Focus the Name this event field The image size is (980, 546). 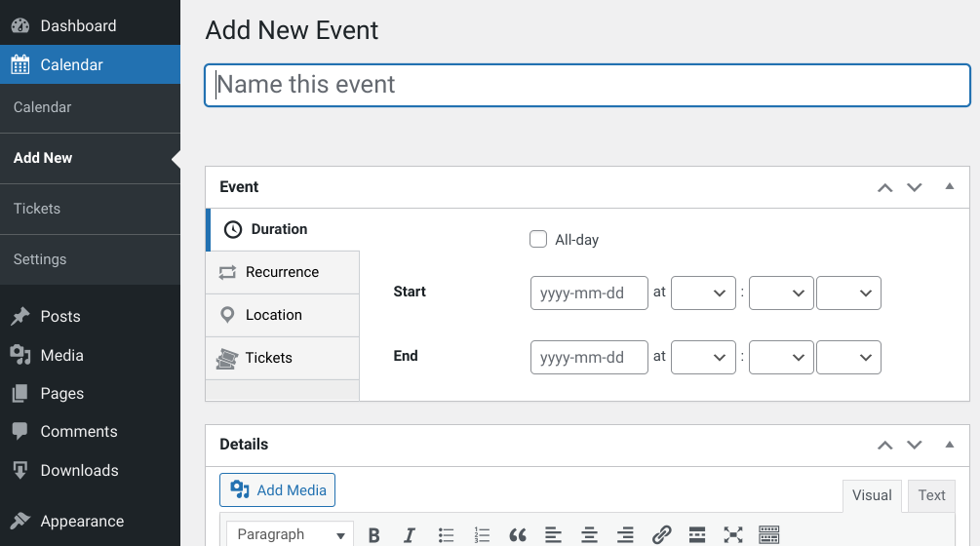tap(587, 85)
